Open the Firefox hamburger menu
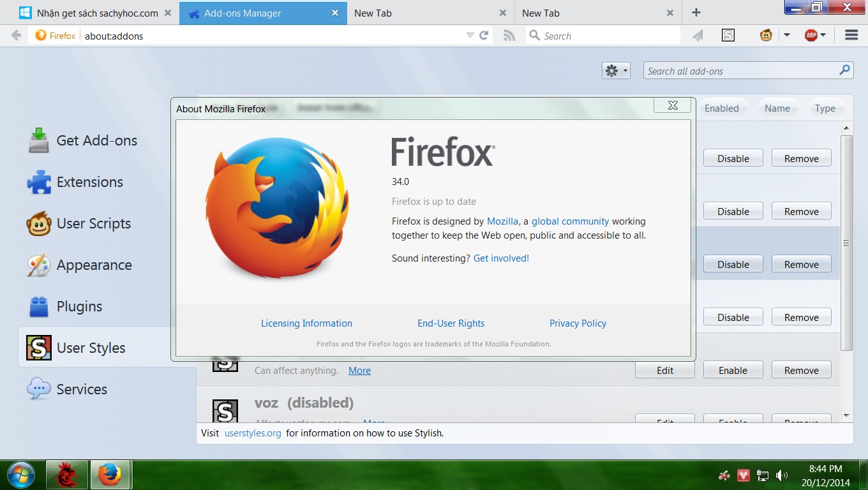 851,36
